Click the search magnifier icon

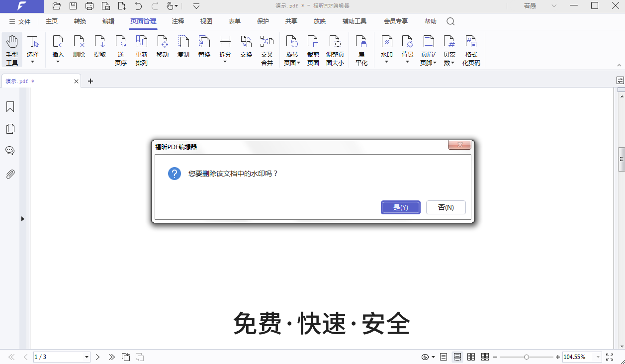(x=450, y=21)
